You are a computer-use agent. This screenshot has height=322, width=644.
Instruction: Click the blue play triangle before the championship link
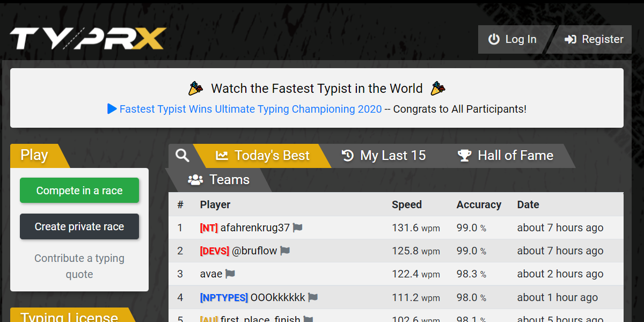pos(112,109)
